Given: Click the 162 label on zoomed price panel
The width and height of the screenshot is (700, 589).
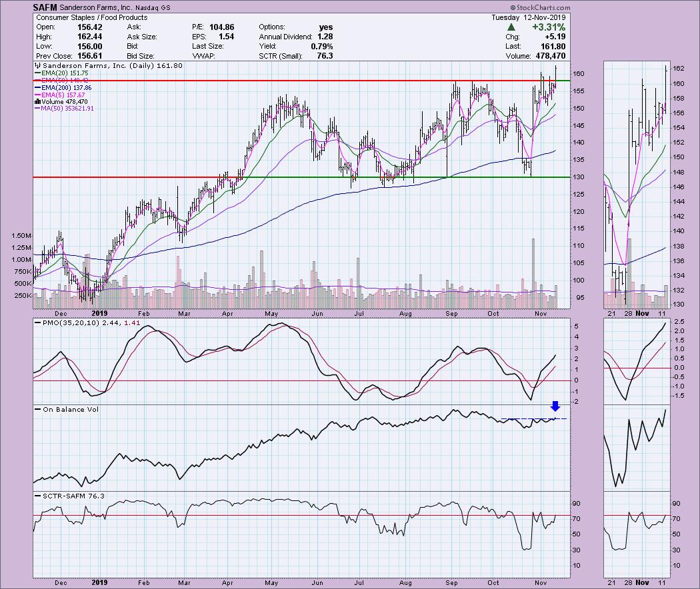Looking at the screenshot, I should (679, 68).
